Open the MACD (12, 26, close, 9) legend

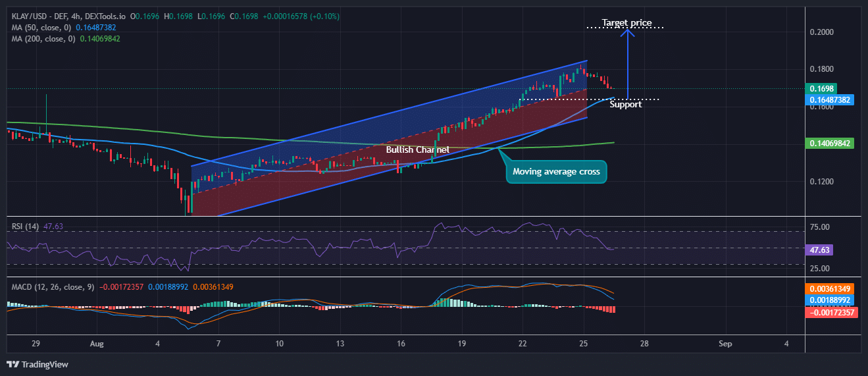coord(53,287)
